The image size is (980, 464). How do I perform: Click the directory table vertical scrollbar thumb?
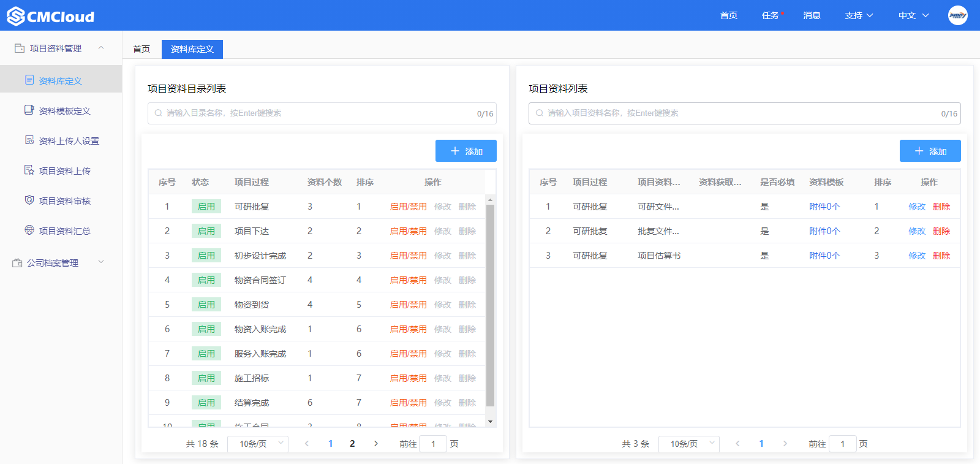(x=490, y=305)
